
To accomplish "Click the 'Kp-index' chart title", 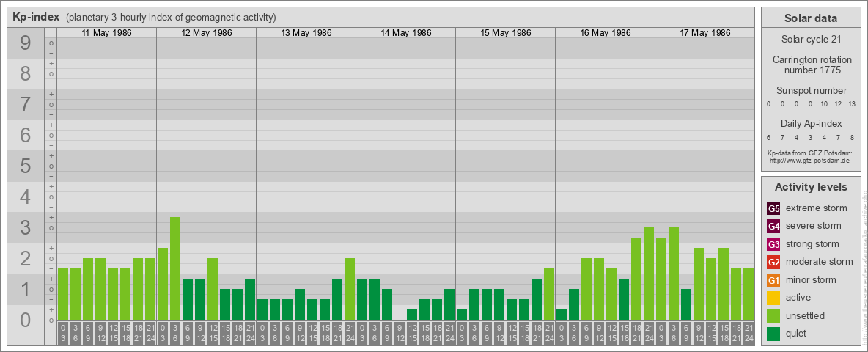I will (x=36, y=17).
